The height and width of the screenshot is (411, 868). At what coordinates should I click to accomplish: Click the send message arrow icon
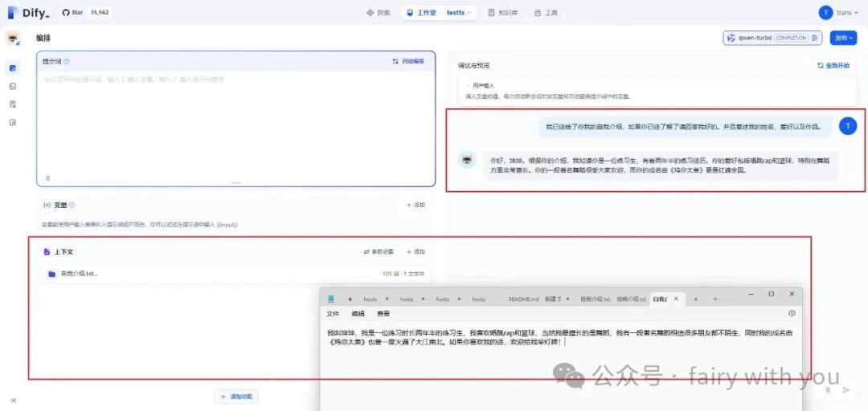[845, 390]
